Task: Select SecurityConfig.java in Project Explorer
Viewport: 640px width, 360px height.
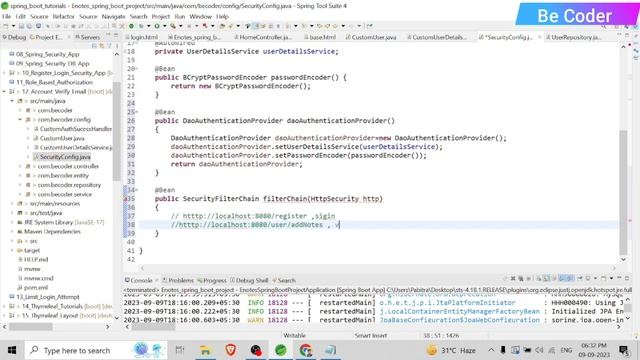Action: click(65, 157)
